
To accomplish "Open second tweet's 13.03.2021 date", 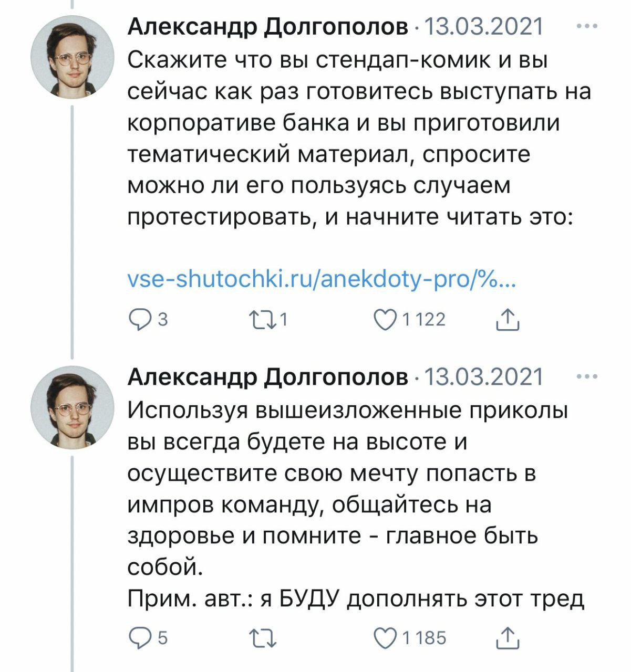I will coord(483,377).
